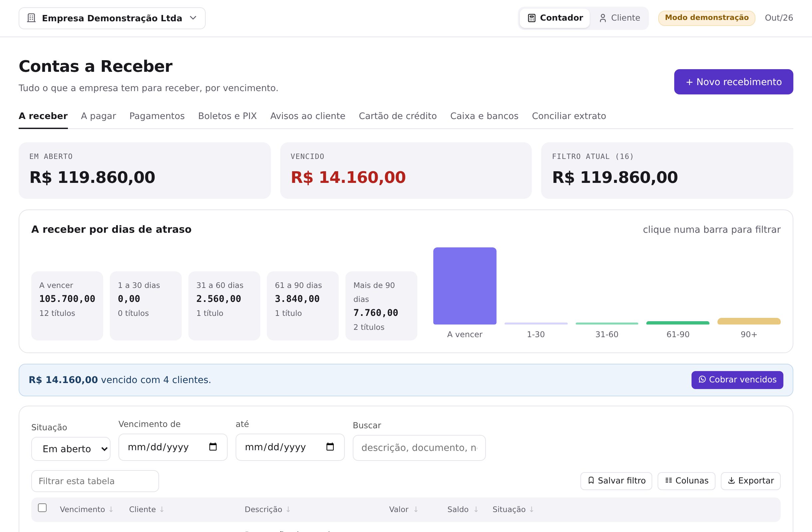
Task: Click the green 61-90 chart bar
Action: [x=678, y=323]
